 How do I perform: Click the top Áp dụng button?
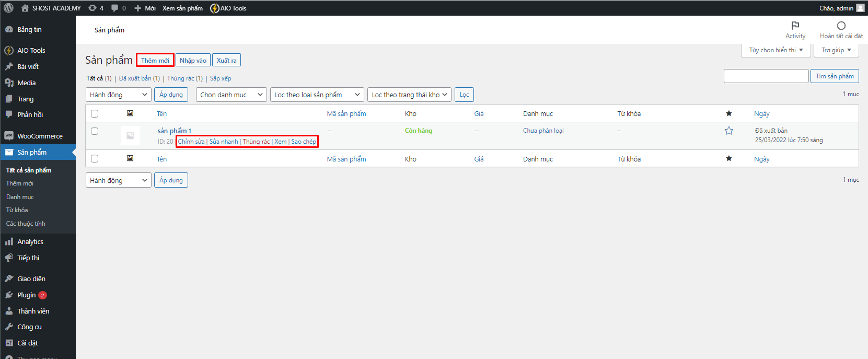coord(171,95)
